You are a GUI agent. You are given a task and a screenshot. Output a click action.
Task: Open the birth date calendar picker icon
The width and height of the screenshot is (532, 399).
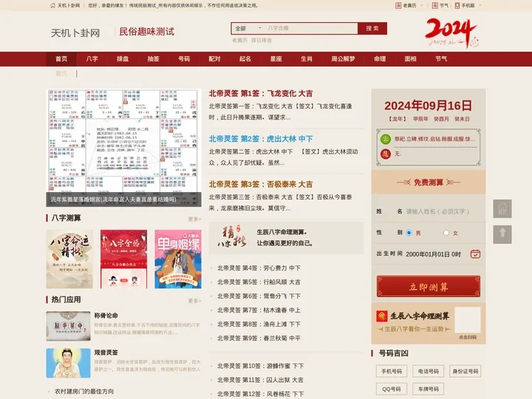pos(475,253)
